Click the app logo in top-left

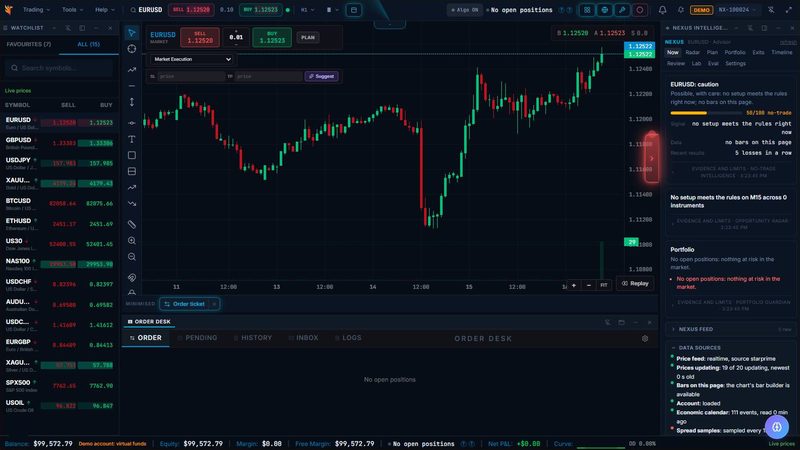(9, 10)
